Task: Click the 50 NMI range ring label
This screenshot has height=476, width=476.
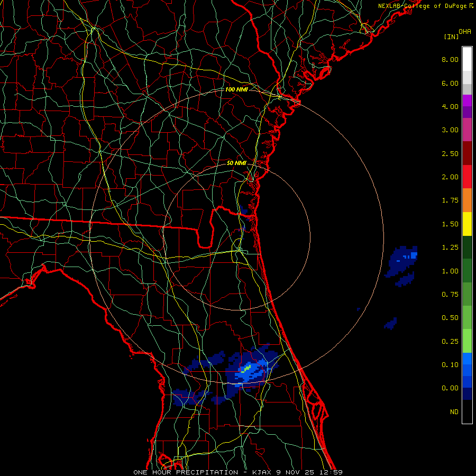Action: 236,163
